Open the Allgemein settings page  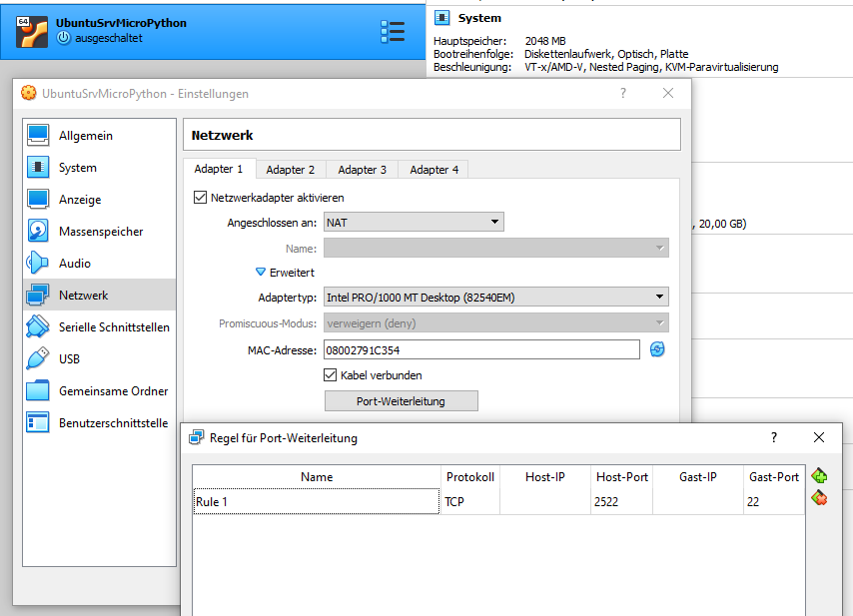coord(100,136)
